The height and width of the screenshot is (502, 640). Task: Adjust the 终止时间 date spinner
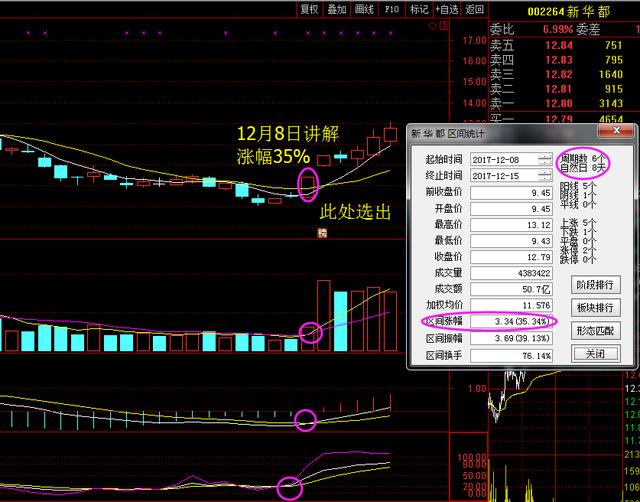pyautogui.click(x=544, y=178)
